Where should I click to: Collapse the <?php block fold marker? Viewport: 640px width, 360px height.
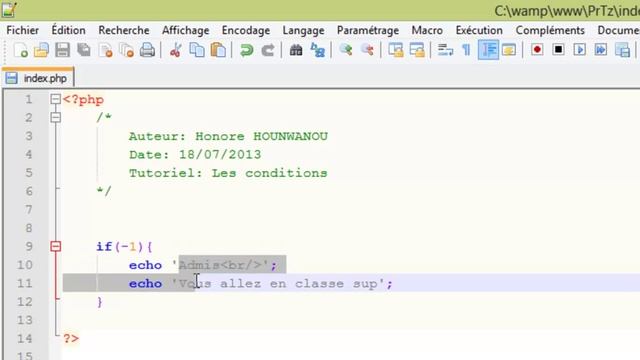pyautogui.click(x=56, y=99)
